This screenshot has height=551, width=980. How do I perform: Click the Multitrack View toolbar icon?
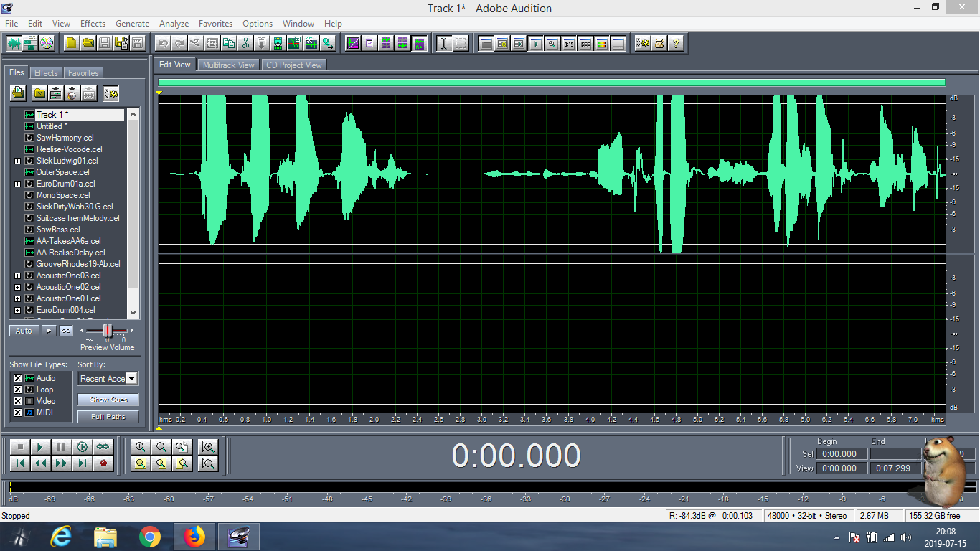pyautogui.click(x=30, y=43)
